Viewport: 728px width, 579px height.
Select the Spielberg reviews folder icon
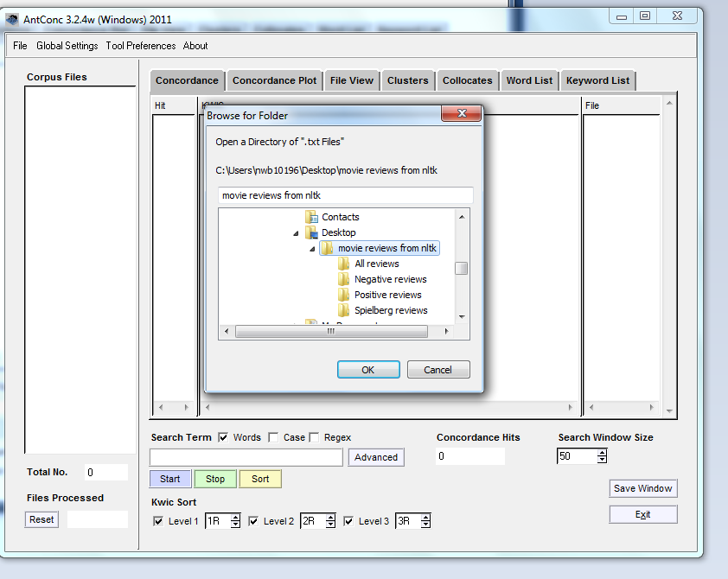pyautogui.click(x=344, y=311)
